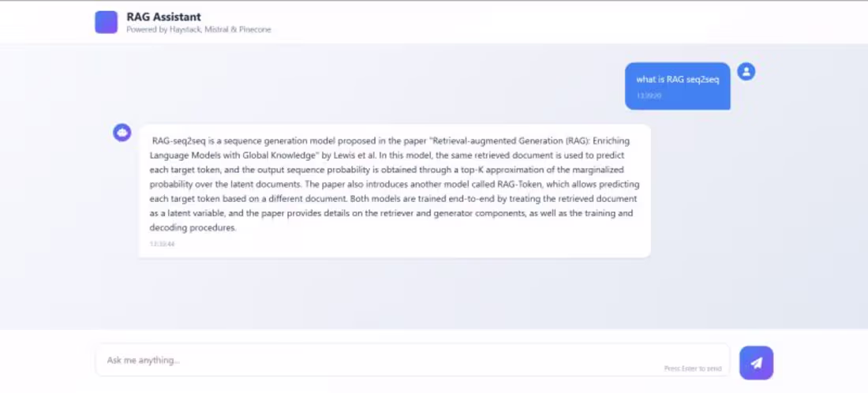
Task: Focus the 'Ask me anything...' input field
Action: [413, 361]
